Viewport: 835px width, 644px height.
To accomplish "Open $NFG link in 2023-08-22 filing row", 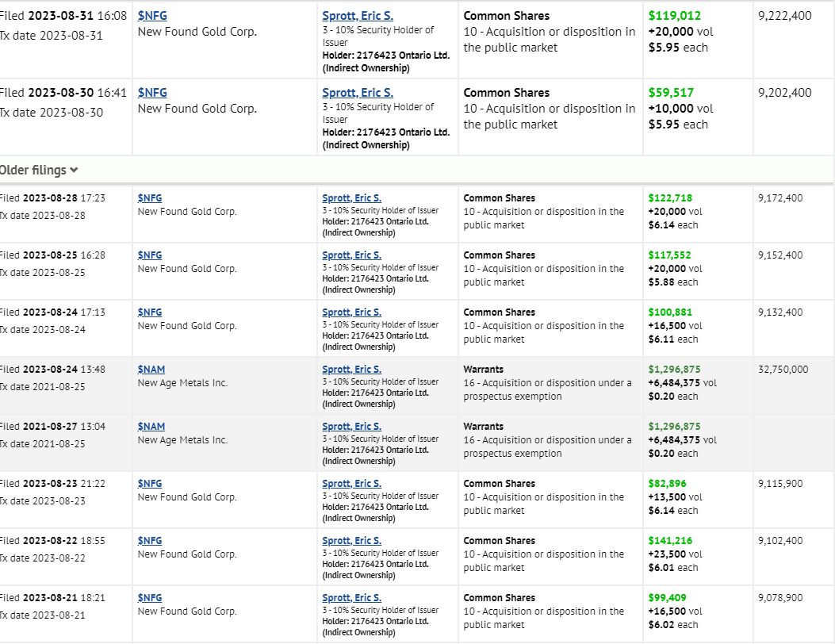I will (150, 540).
